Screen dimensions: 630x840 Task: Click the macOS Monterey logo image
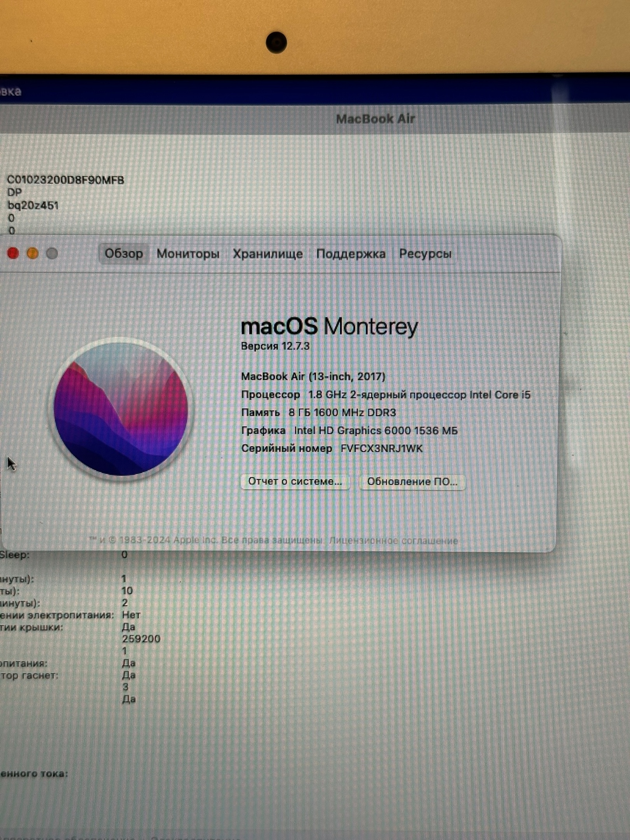(121, 409)
